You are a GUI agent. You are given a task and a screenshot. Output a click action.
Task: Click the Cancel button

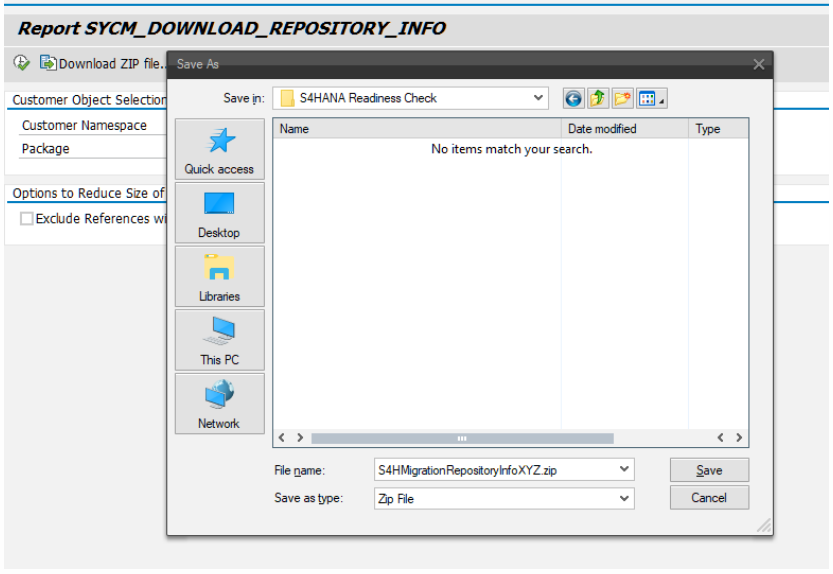click(709, 497)
